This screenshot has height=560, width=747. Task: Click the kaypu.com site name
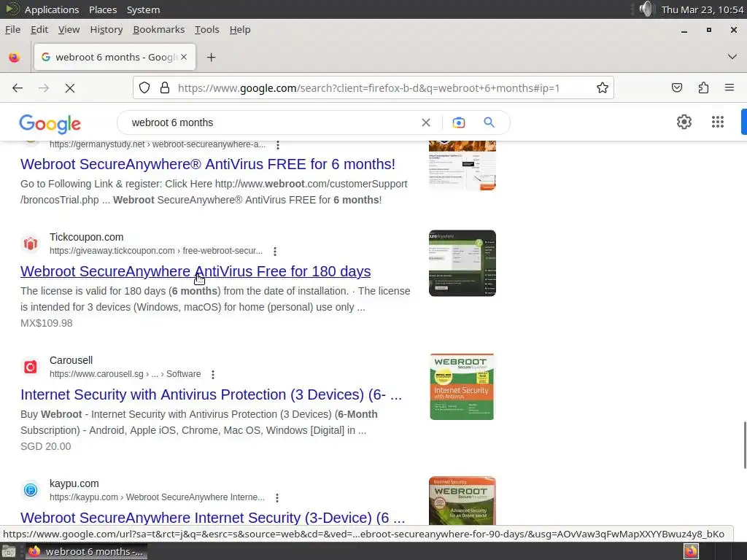(74, 484)
